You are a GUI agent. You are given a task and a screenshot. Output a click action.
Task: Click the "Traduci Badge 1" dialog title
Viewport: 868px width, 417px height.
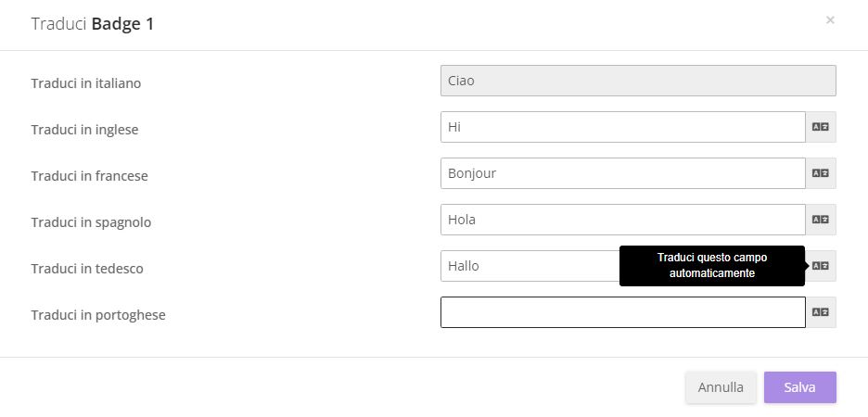(x=93, y=24)
